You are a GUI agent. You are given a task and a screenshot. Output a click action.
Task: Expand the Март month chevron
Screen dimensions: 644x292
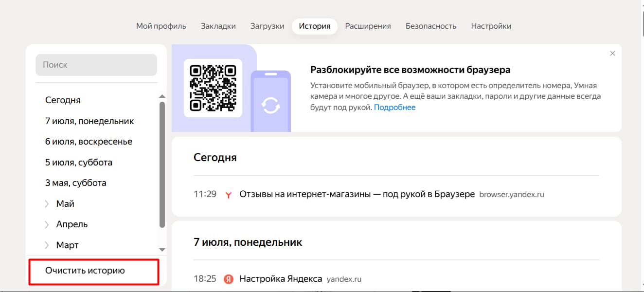[47, 245]
